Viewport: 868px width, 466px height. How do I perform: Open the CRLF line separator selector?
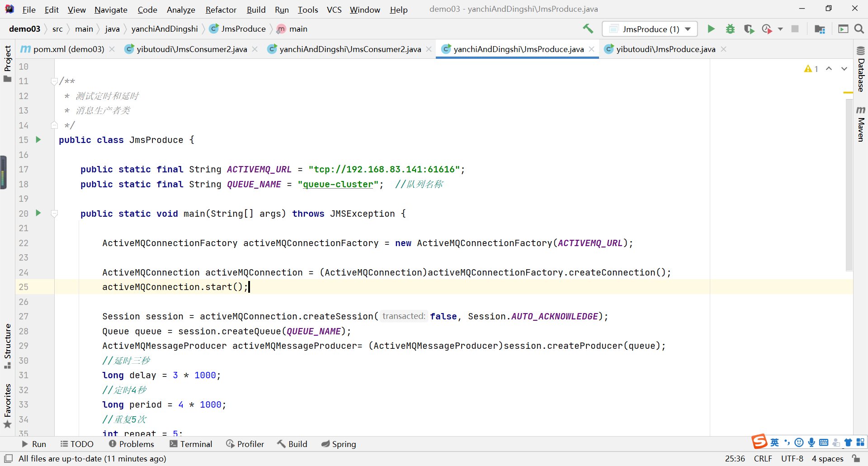tap(763, 458)
